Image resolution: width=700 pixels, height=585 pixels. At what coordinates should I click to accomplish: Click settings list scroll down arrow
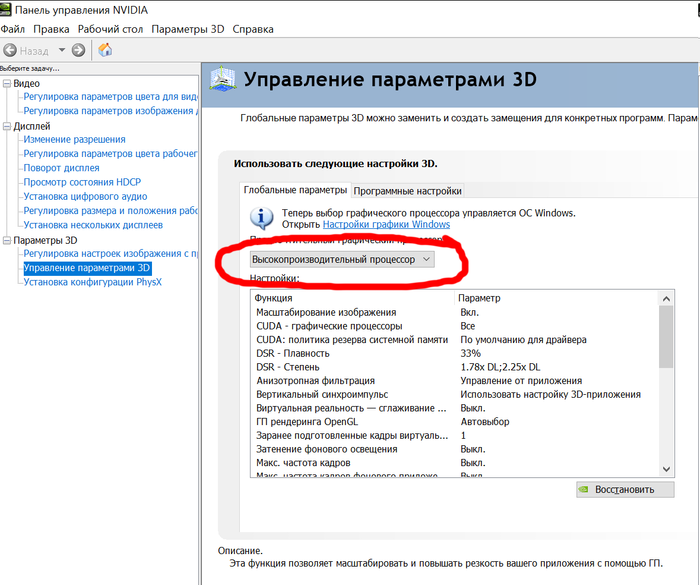[x=666, y=469]
